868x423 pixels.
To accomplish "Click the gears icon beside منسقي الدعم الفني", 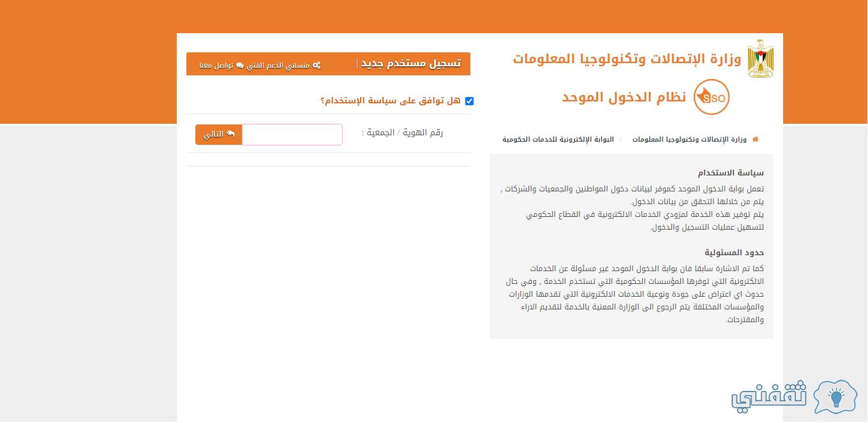I will pos(317,65).
